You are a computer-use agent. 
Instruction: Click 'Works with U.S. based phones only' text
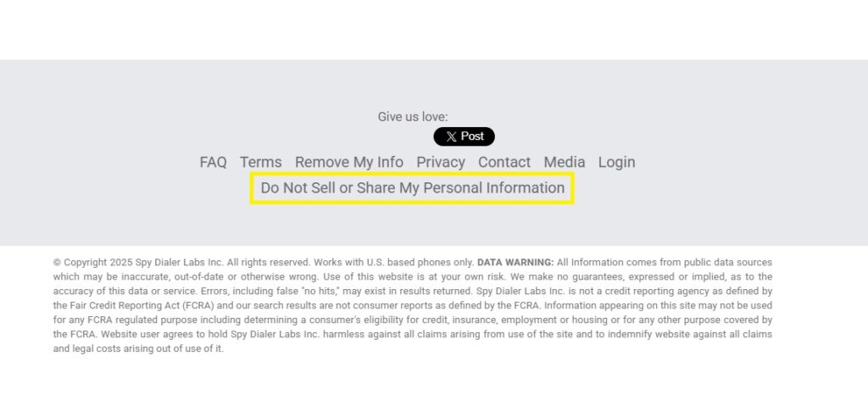point(394,262)
